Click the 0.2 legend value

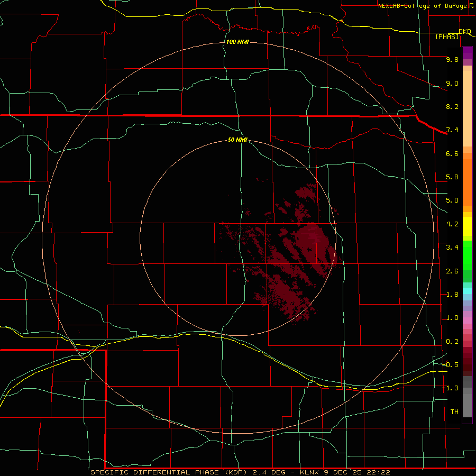click(x=452, y=342)
